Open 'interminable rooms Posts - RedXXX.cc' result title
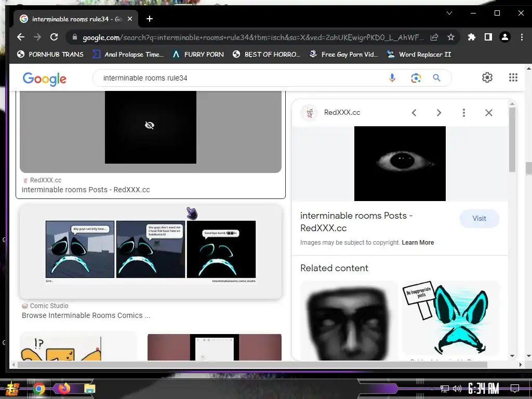 coord(86,190)
